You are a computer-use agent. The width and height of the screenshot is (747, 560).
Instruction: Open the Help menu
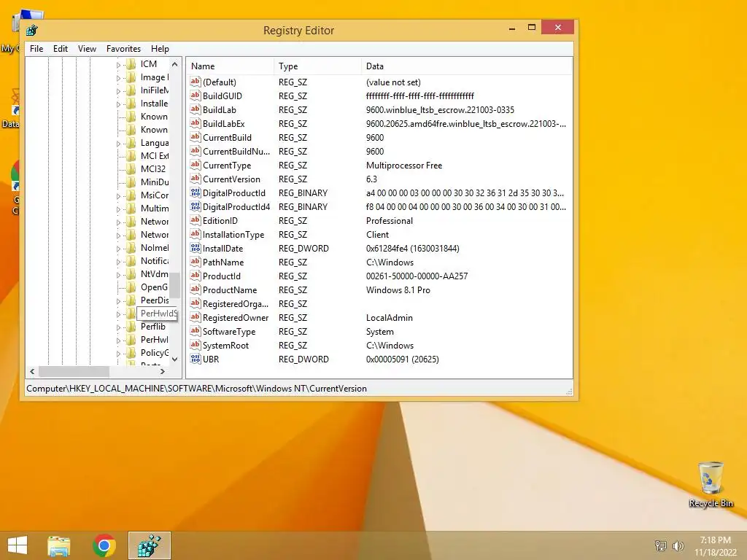(x=160, y=49)
